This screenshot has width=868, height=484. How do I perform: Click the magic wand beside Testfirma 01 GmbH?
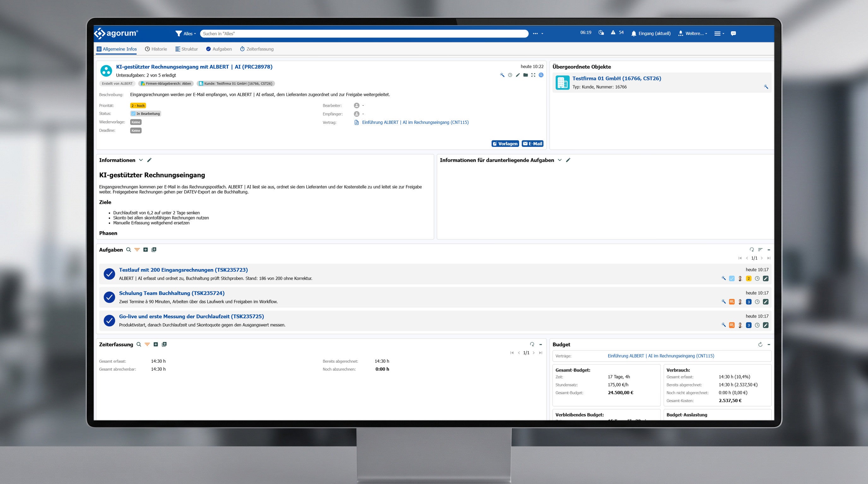click(x=766, y=87)
